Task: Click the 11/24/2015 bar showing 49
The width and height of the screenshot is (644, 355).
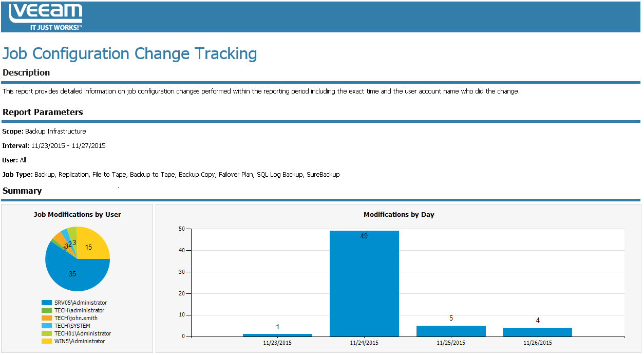Action: point(364,284)
